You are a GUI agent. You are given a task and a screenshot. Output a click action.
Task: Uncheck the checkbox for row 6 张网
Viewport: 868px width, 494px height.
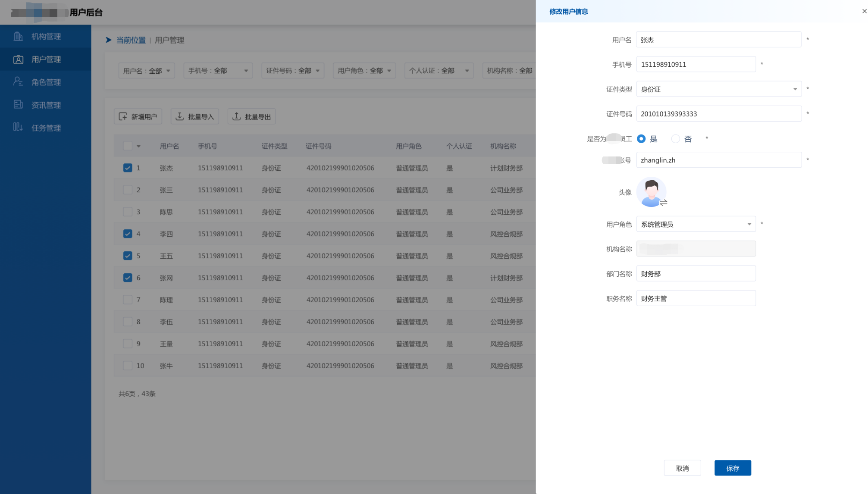point(128,278)
